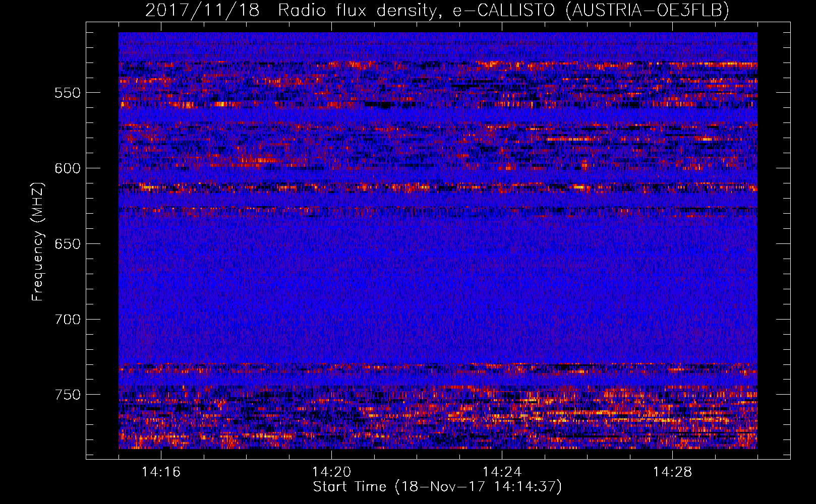Click the 'e-CALLISTO' text in the title
This screenshot has width=816, height=504.
[504, 10]
